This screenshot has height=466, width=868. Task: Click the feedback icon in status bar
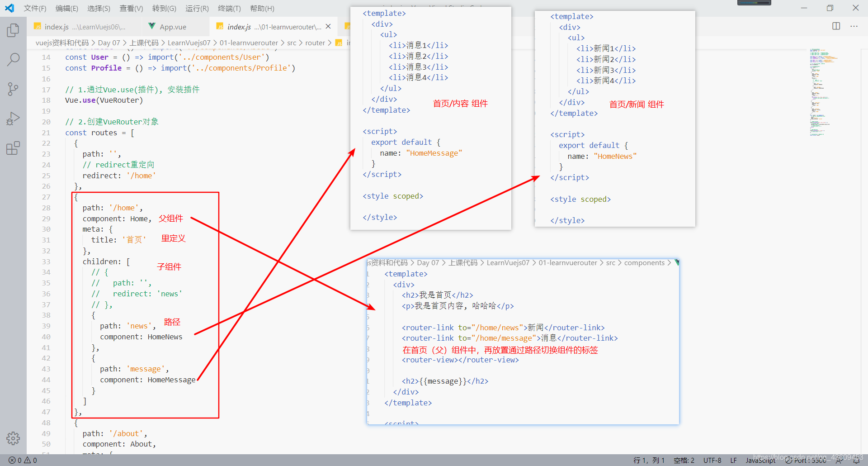tap(839, 460)
